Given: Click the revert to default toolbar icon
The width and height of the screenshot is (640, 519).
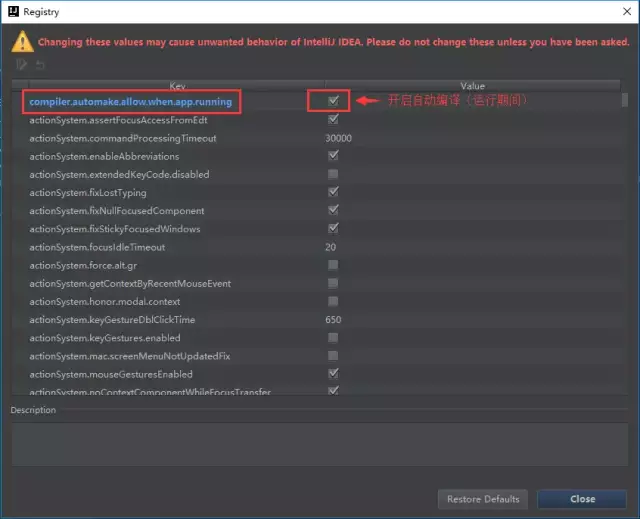Looking at the screenshot, I should (40, 64).
